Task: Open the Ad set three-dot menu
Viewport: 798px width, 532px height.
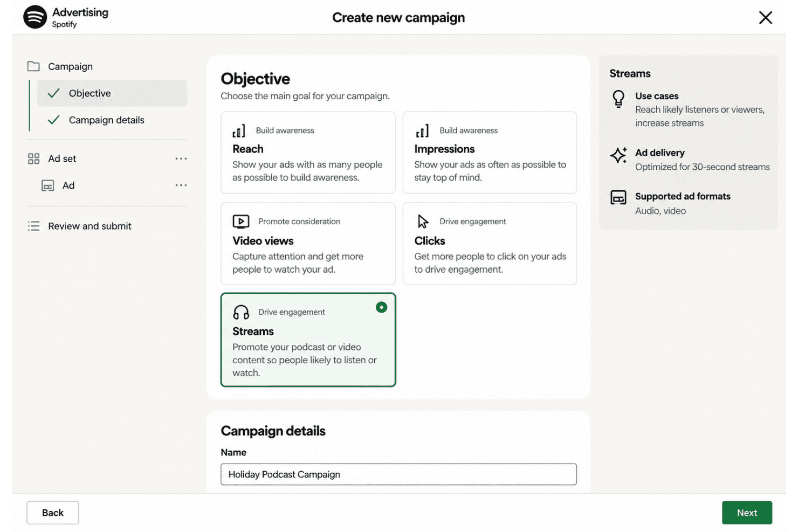Action: [x=181, y=158]
